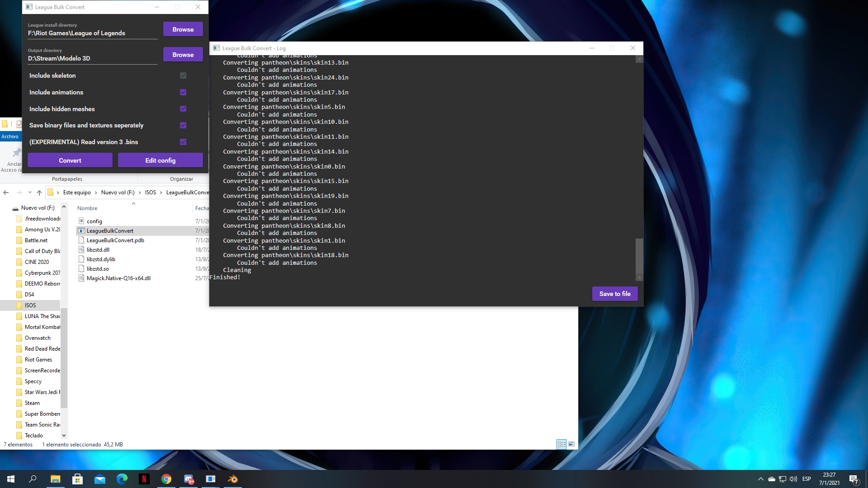Image resolution: width=868 pixels, height=488 pixels.
Task: Open the address bar history dropdown
Action: 30,192
